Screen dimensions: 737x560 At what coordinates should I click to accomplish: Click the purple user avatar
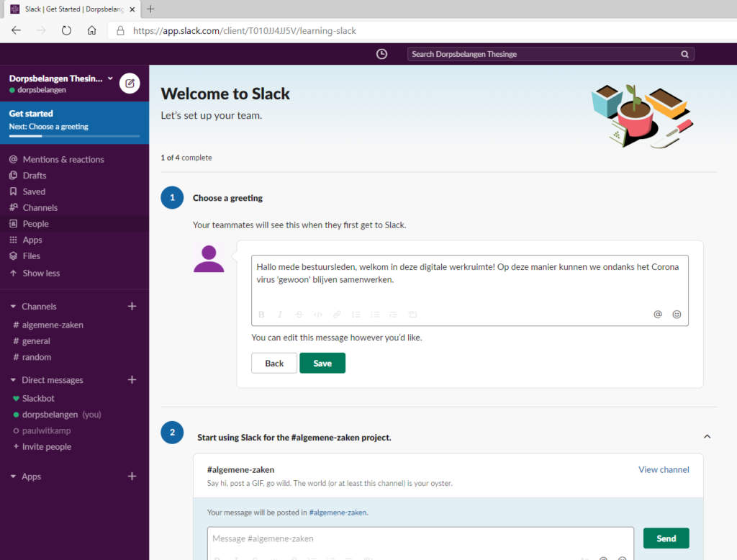coord(209,258)
